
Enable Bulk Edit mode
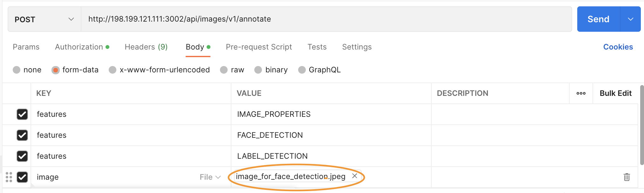[x=615, y=93]
